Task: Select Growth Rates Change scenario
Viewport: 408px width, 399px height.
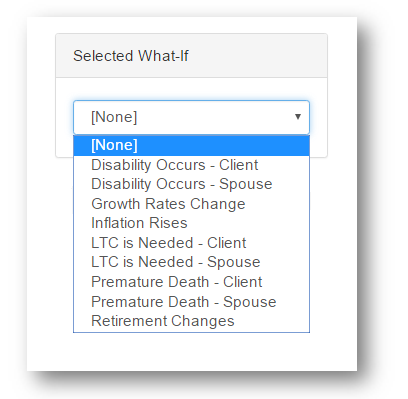Action: pyautogui.click(x=191, y=204)
